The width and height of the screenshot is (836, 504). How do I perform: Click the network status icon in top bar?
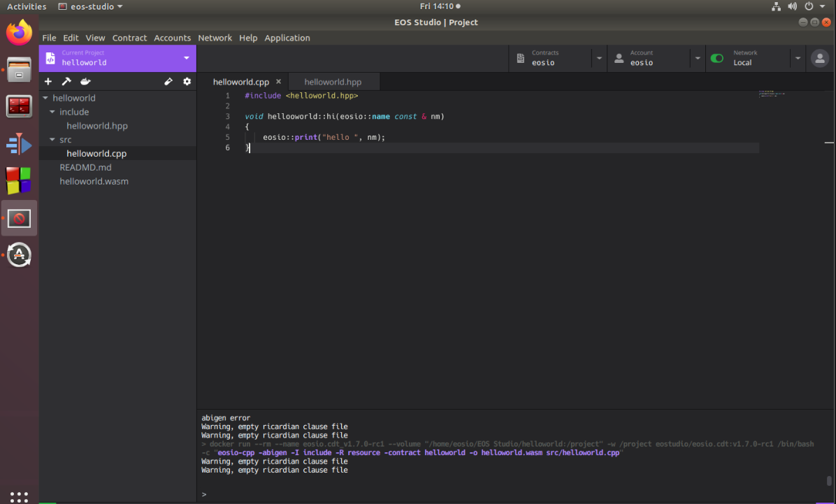[x=777, y=6]
